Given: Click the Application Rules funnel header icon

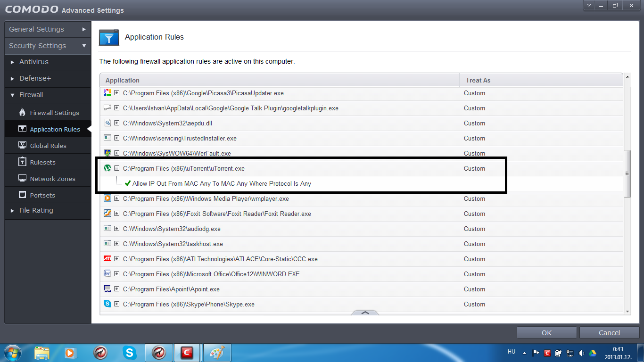Looking at the screenshot, I should tap(109, 37).
